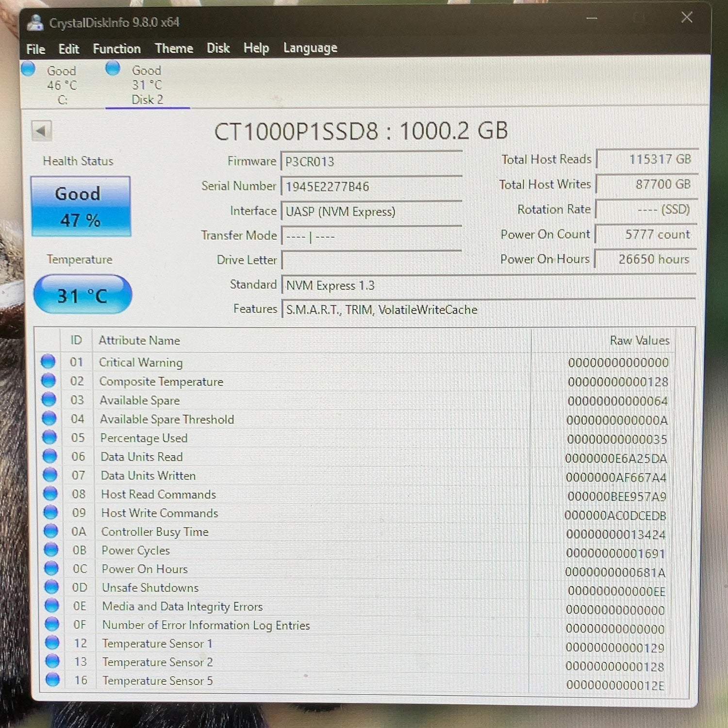Click the disk title CT1000P1SSD8 : 1000.2 GB
The width and height of the screenshot is (728, 728).
361,131
